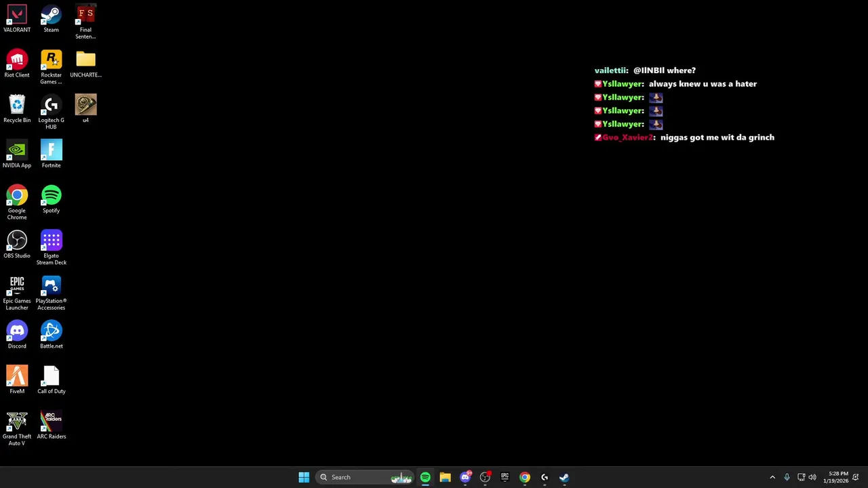The width and height of the screenshot is (868, 488).
Task: Select Logitech G HUB desktop shortcut
Action: click(51, 113)
